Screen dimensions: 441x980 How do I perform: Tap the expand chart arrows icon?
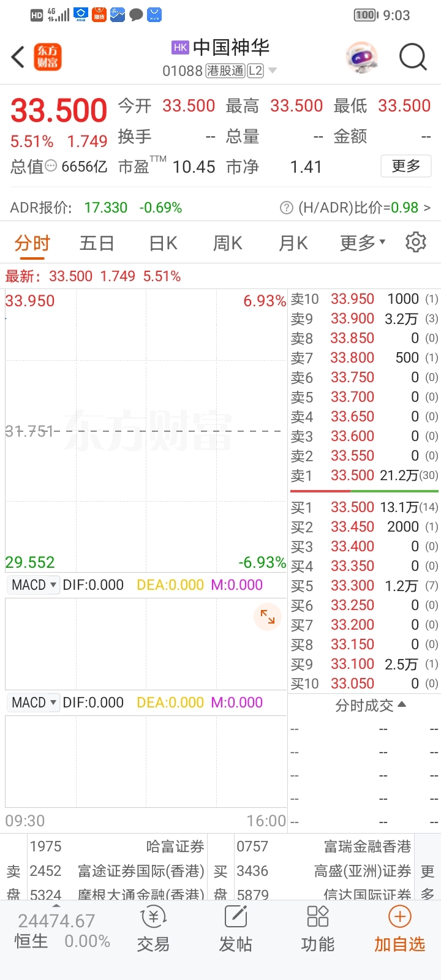coord(268,617)
